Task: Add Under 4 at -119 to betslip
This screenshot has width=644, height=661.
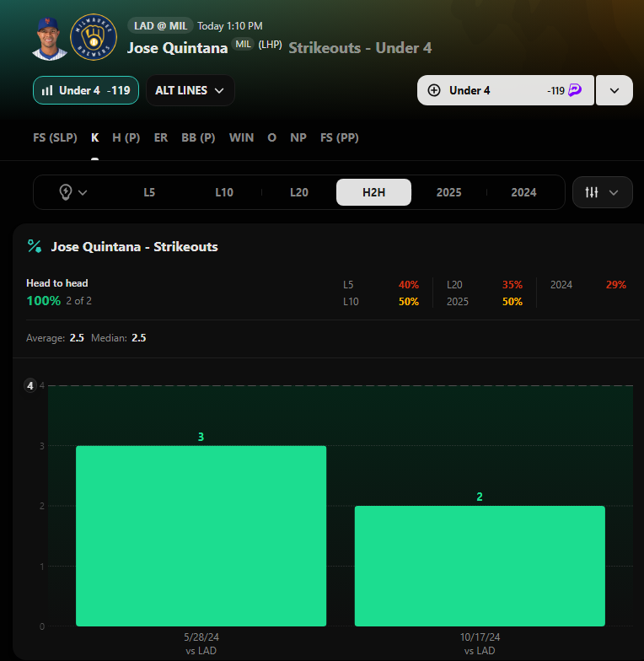Action: pos(506,90)
